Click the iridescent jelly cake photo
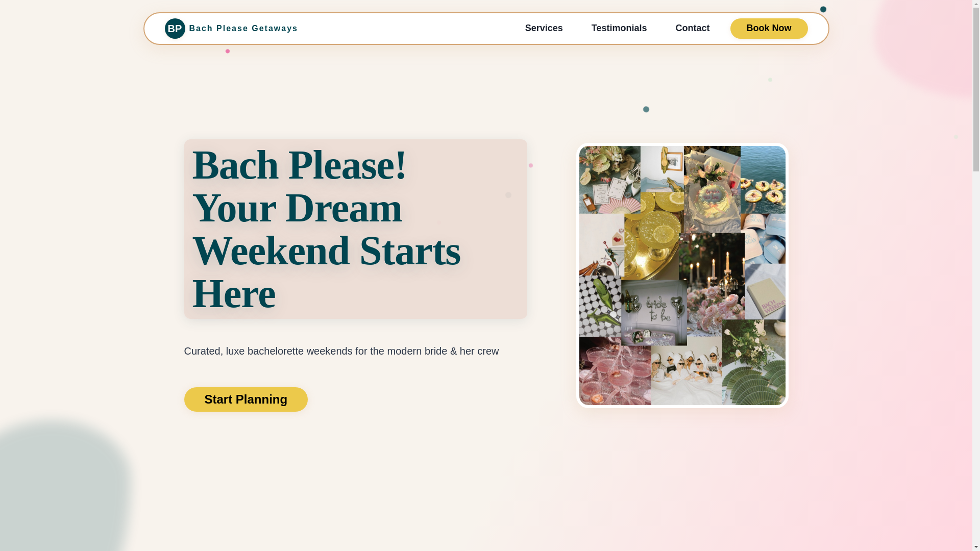980x551 pixels. (712, 189)
